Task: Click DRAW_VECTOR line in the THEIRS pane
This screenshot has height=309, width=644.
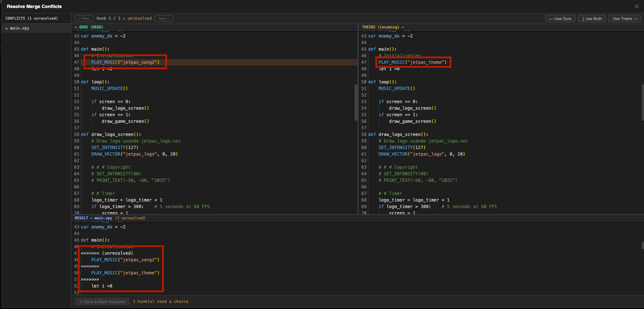Action: 422,154
